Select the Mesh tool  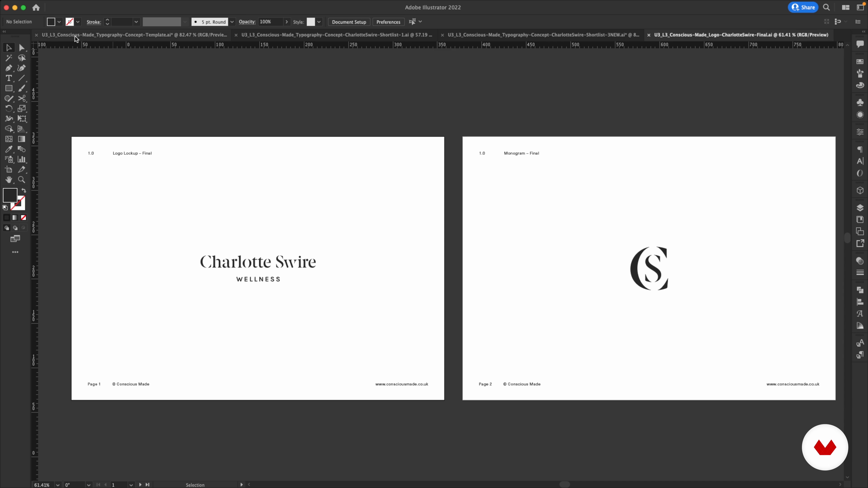tap(9, 139)
